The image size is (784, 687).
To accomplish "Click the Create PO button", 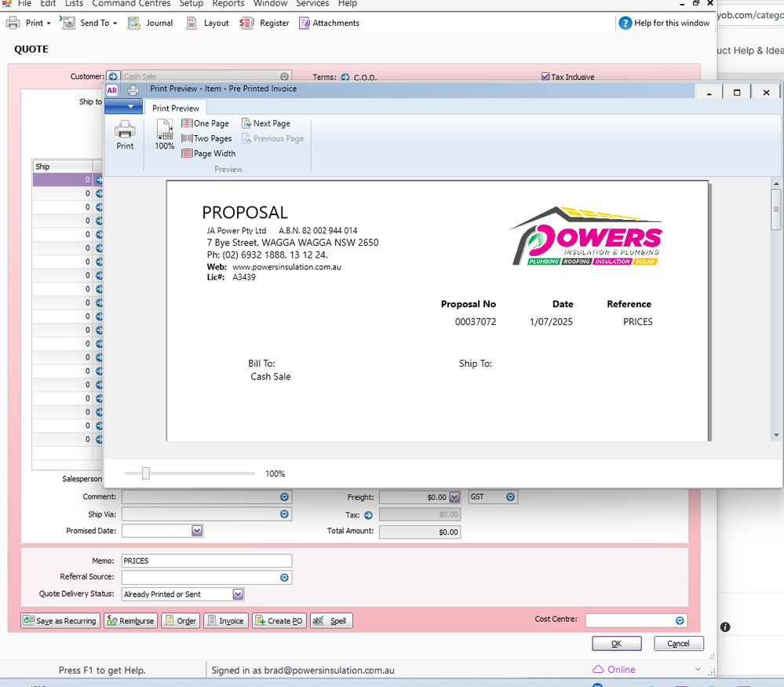I will click(x=279, y=620).
